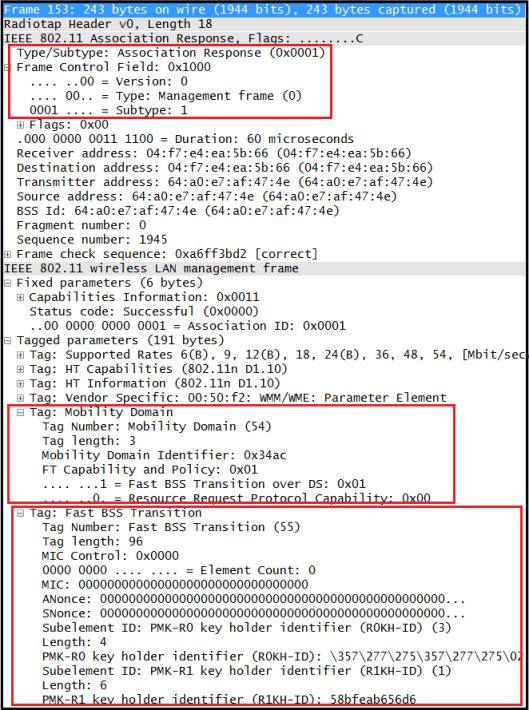This screenshot has height=710, width=529.
Task: Select the Radiotap Header v0 line
Action: [x=264, y=24]
